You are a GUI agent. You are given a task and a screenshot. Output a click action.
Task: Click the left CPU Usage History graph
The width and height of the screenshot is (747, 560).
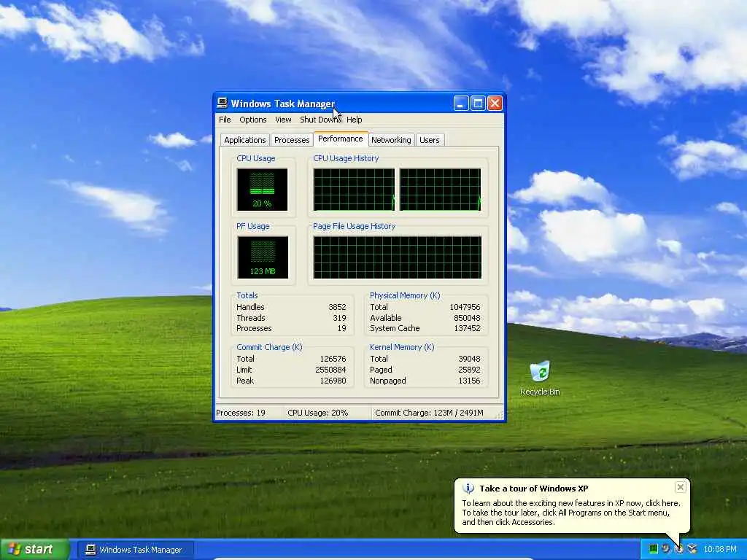[x=354, y=189]
